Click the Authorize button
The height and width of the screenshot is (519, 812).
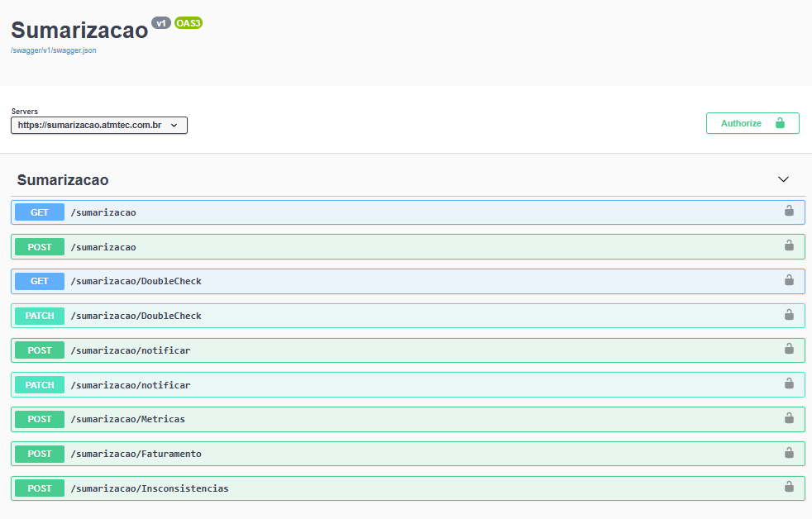pos(752,123)
